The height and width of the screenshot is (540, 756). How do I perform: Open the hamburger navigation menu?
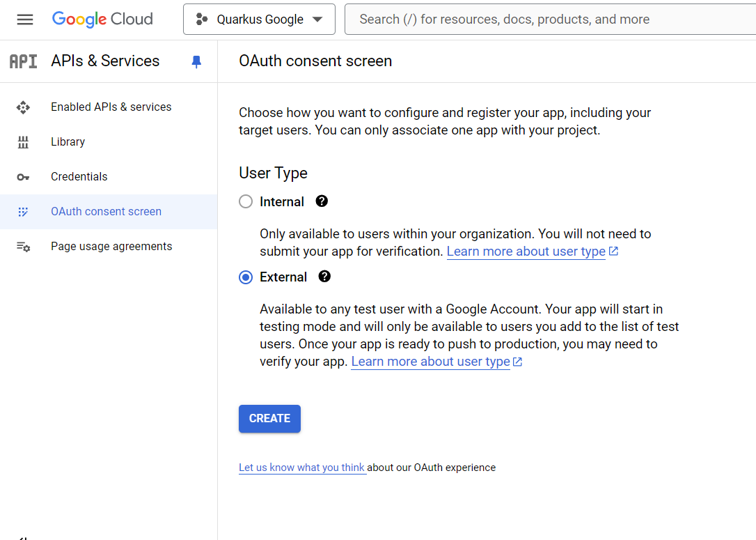pos(24,20)
